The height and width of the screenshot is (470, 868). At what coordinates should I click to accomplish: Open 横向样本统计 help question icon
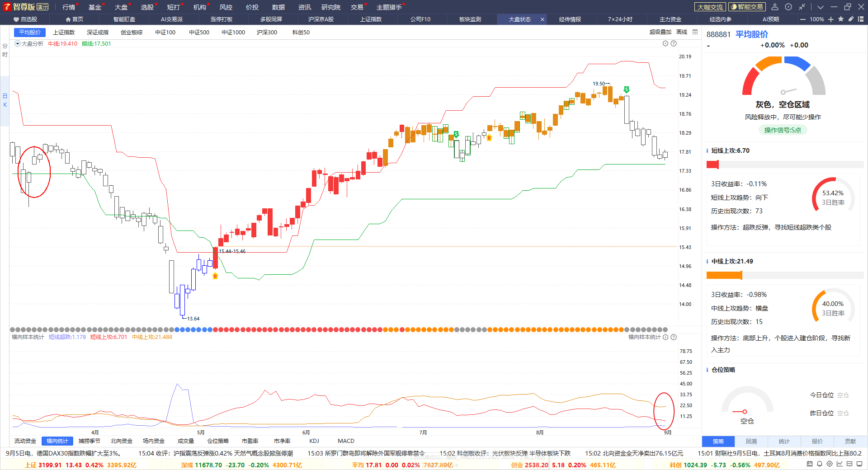coord(674,337)
